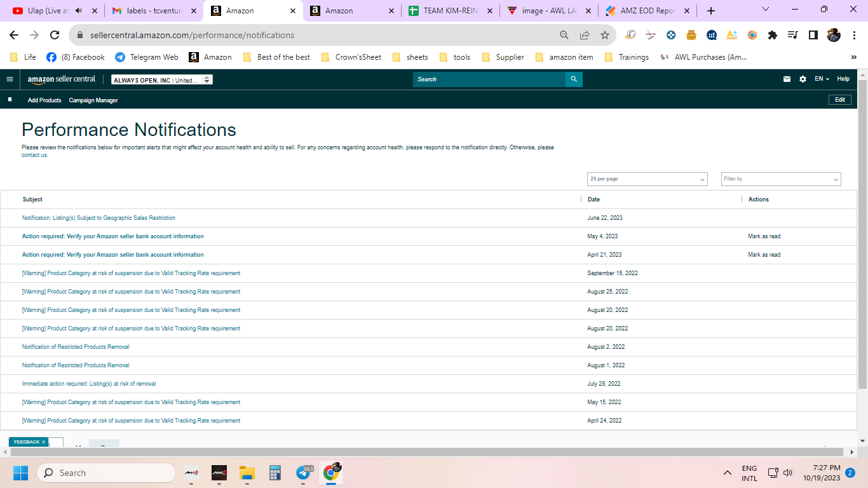Open the Geographic Sales Restriction notification

98,218
